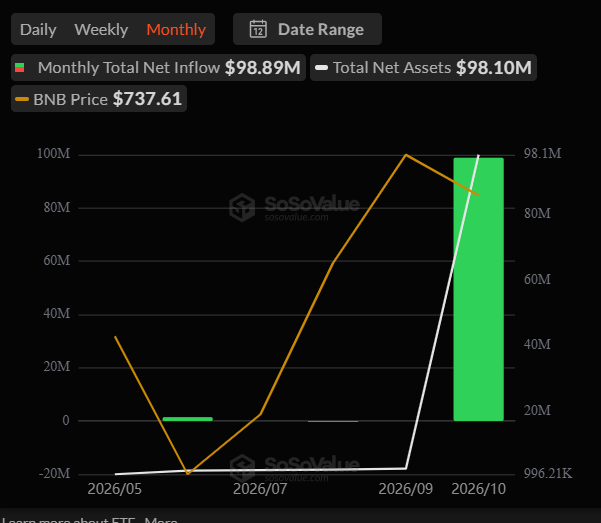601x523 pixels.
Task: Click the green-red inflow legend swatch
Action: click(x=20, y=68)
